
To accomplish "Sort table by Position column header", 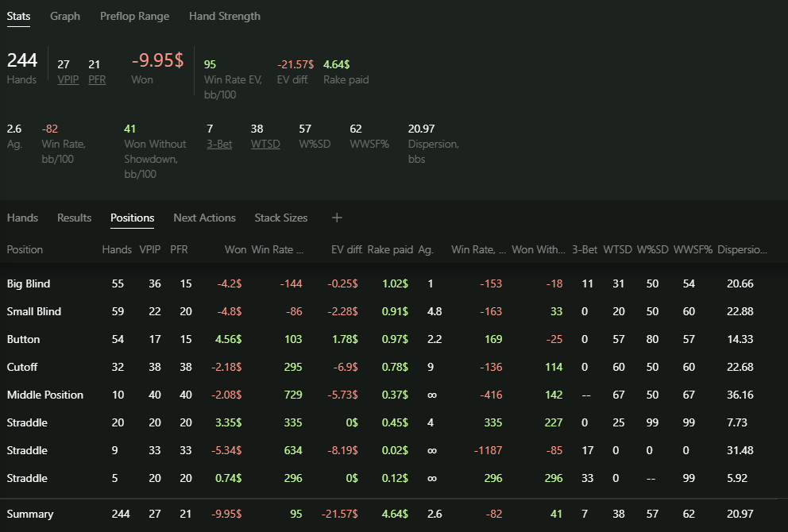I will [25, 249].
